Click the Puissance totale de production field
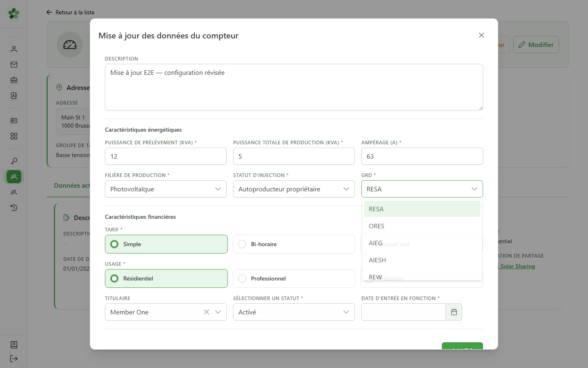This screenshot has width=588, height=368. 294,156
